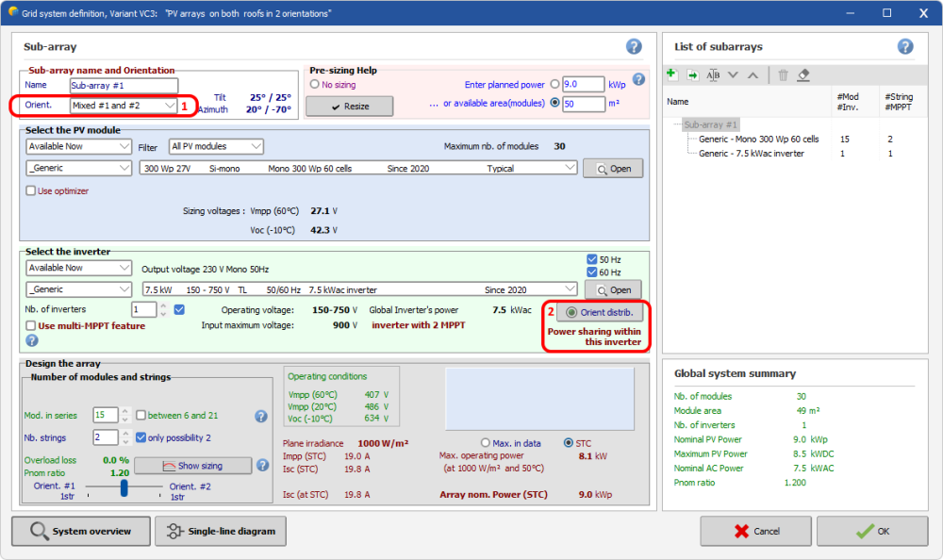
Task: Select Generic Mono 300 Wp module tree entry
Action: 758,139
